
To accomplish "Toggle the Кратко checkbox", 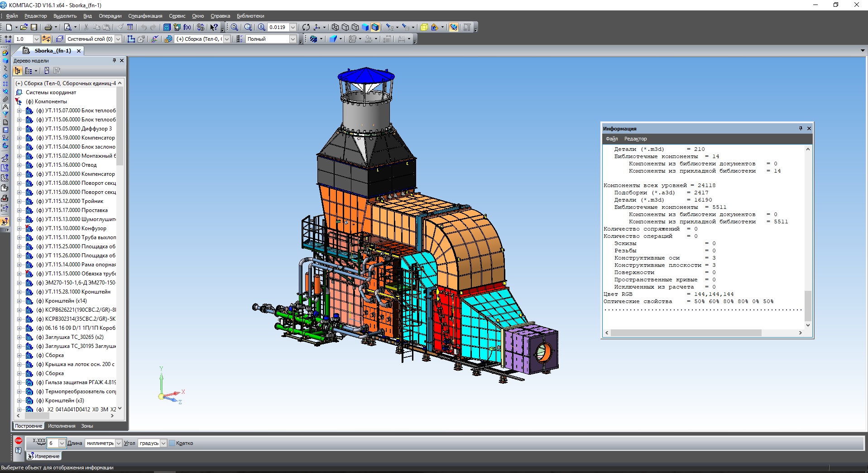I will point(172,443).
